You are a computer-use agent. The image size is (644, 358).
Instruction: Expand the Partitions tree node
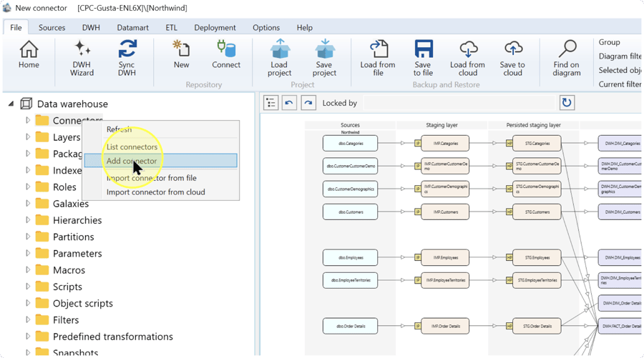point(27,237)
